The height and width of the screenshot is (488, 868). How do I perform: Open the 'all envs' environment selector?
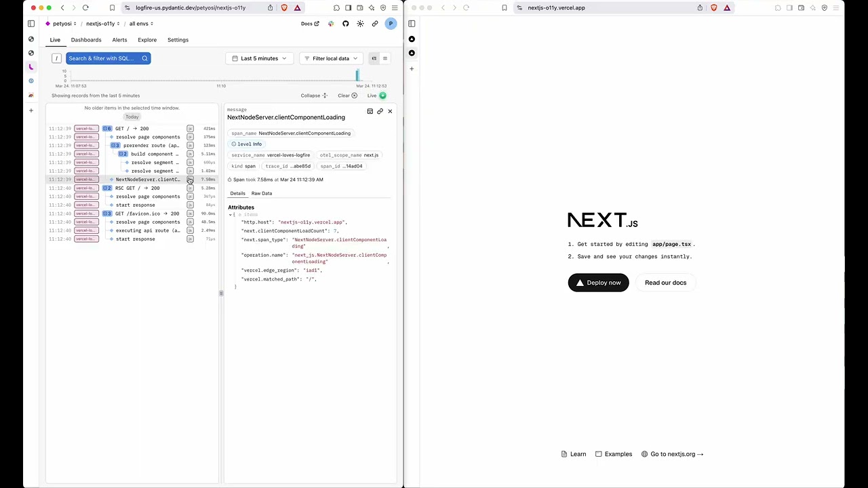(142, 24)
